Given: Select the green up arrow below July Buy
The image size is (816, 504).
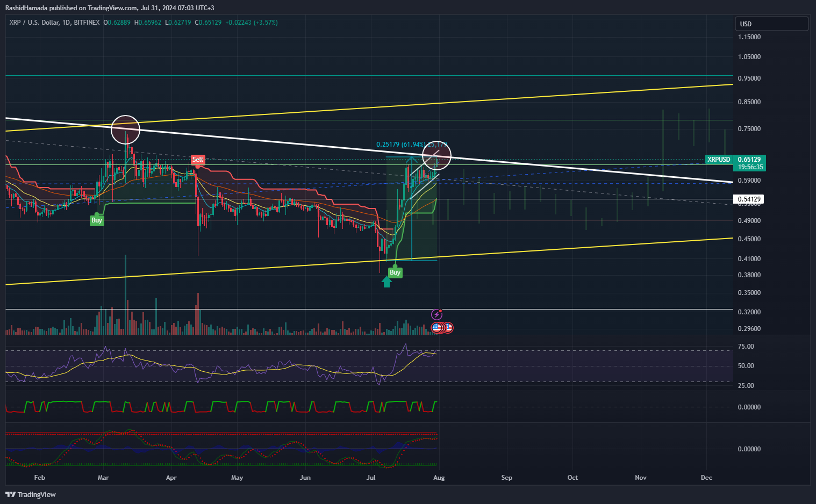Looking at the screenshot, I should click(386, 282).
